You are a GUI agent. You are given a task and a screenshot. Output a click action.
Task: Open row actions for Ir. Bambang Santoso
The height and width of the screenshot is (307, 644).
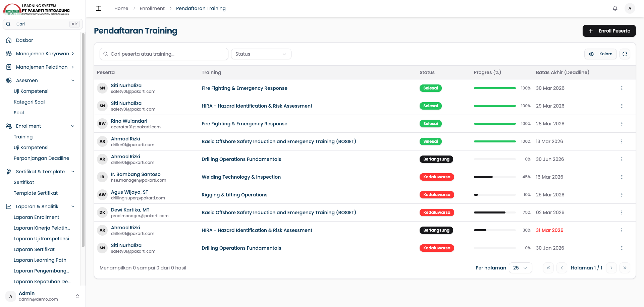pos(622,177)
